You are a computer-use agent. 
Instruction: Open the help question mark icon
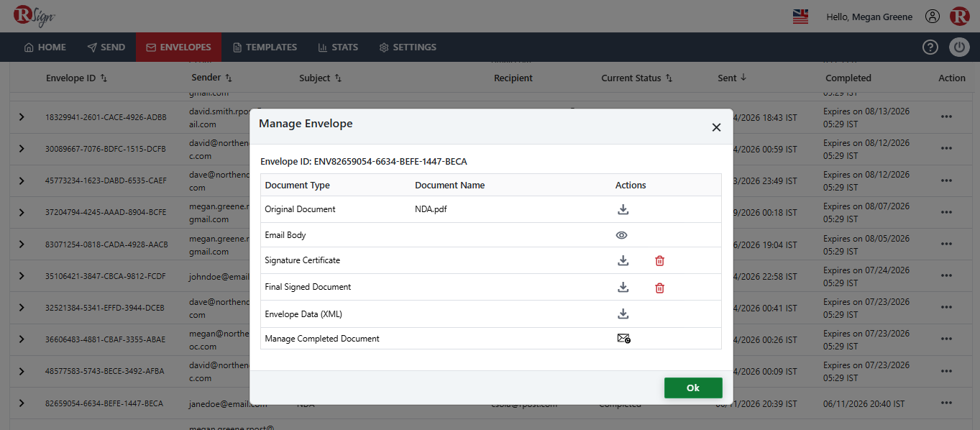[x=930, y=47]
